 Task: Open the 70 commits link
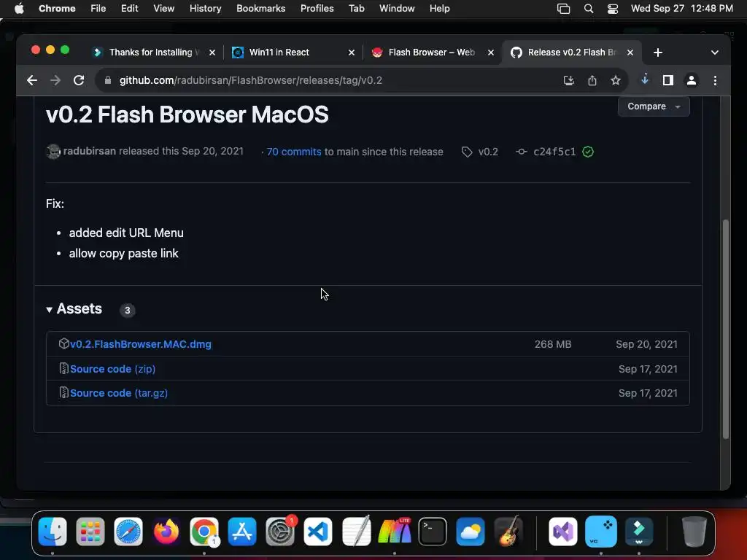tap(294, 152)
